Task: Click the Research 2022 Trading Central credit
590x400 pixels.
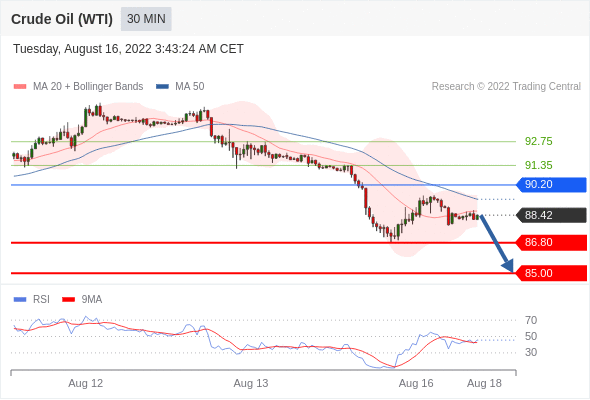Action: 506,87
